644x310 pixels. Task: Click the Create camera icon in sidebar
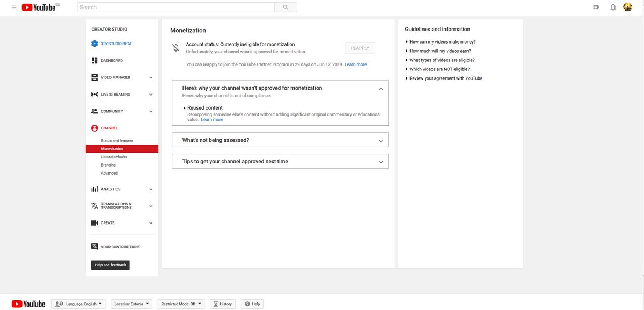(x=94, y=223)
